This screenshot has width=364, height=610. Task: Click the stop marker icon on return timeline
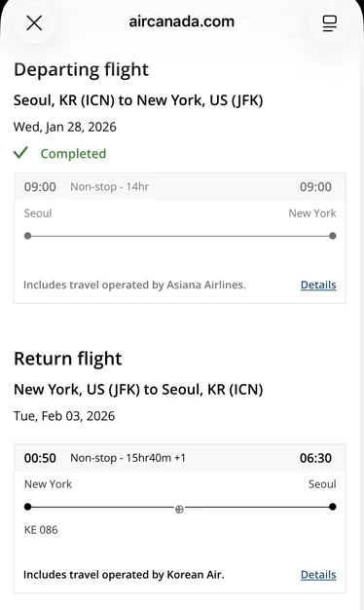point(179,510)
